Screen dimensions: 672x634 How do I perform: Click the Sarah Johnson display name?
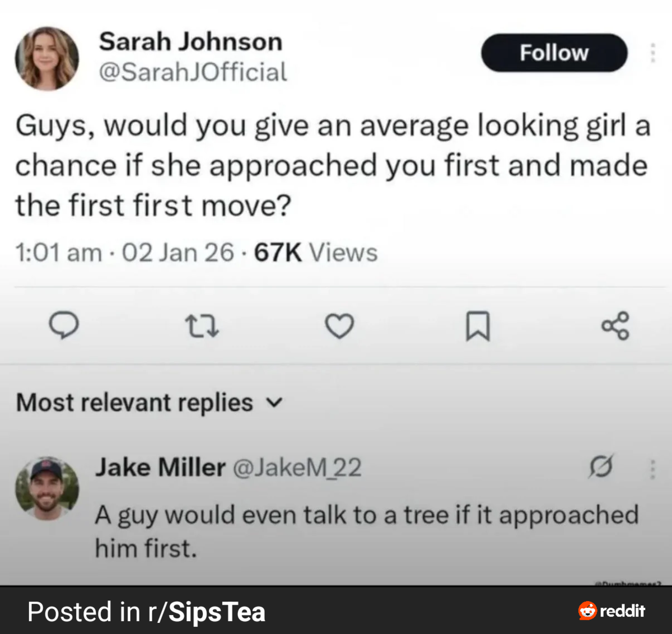pyautogui.click(x=190, y=42)
